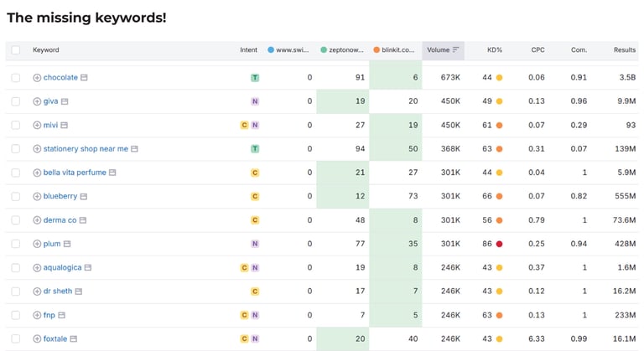Click the blinkit position cell for chocolate

pos(396,78)
